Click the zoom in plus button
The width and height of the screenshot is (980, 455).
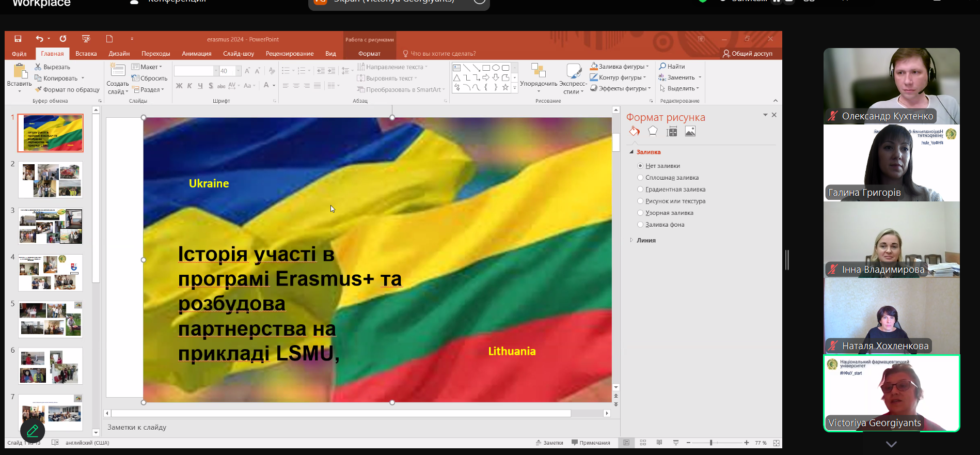(x=747, y=443)
